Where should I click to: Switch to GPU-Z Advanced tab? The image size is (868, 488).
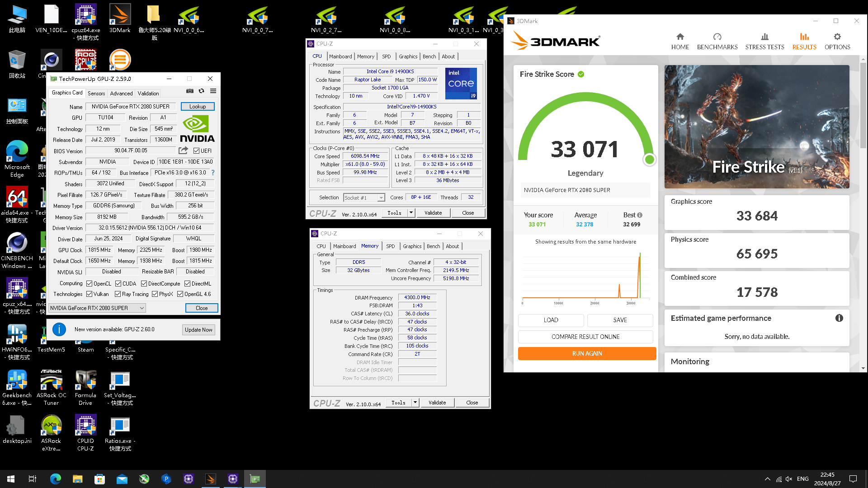click(x=121, y=94)
